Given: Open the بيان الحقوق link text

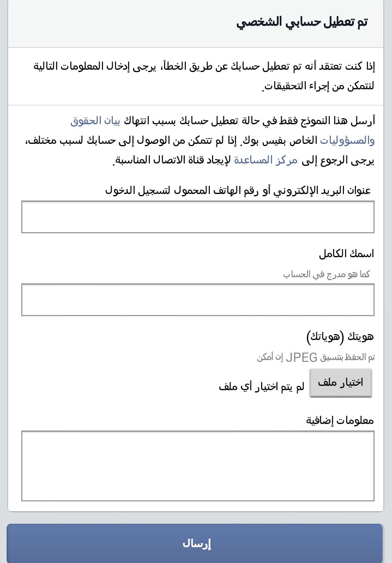Looking at the screenshot, I should pos(95,120).
